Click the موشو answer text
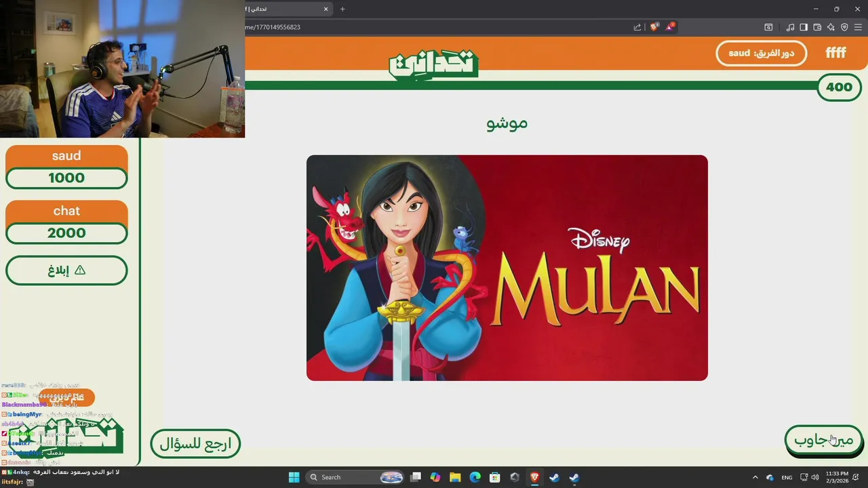 tap(507, 123)
